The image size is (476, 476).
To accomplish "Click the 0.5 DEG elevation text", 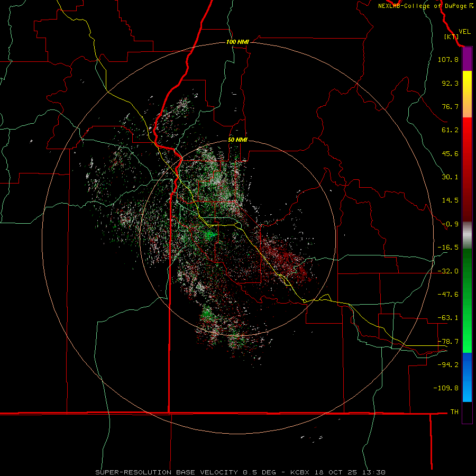I will tap(259, 472).
